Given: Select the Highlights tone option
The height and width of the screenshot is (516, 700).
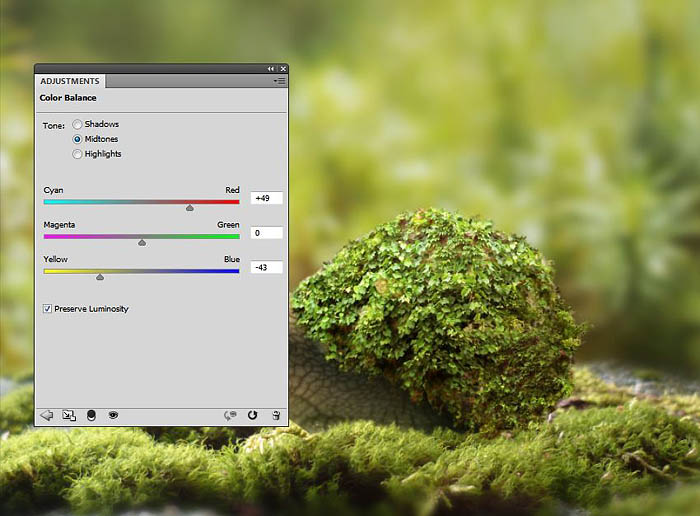Looking at the screenshot, I should tap(78, 154).
